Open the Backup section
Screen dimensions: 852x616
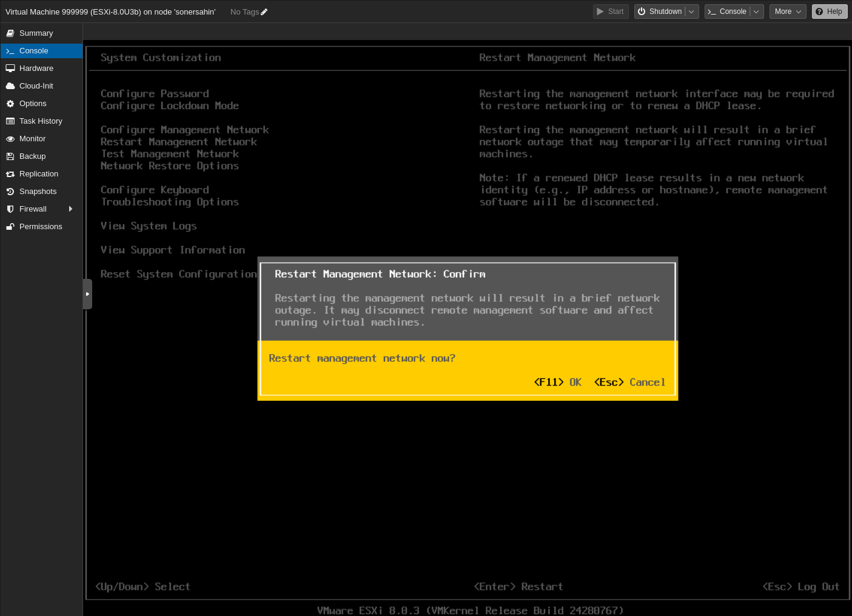(32, 156)
